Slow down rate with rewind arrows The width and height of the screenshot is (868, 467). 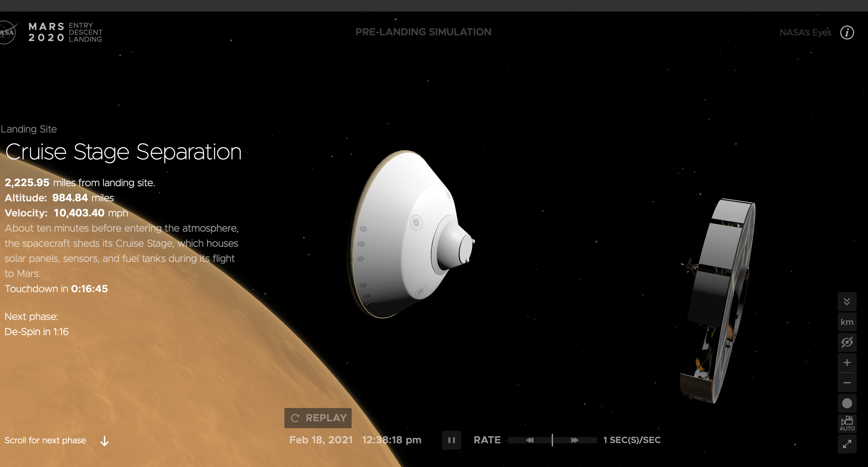pyautogui.click(x=529, y=440)
